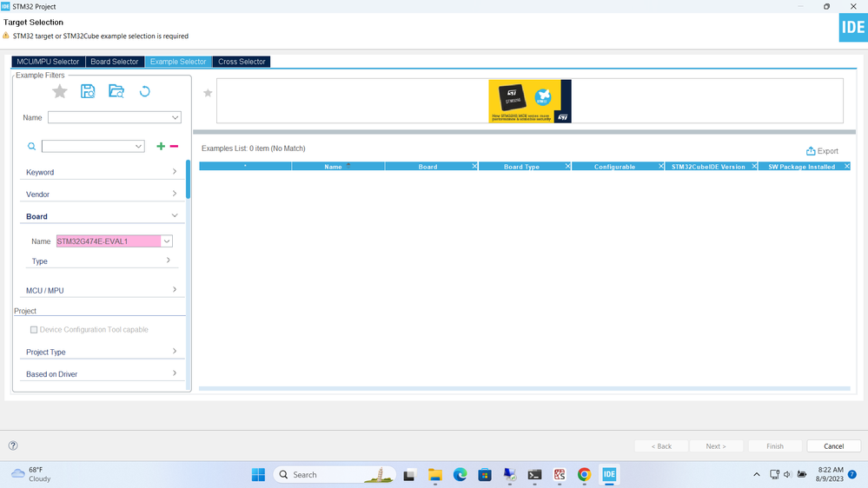The width and height of the screenshot is (868, 488).
Task: Click the examples list horizontal scrollbar
Action: click(x=524, y=388)
